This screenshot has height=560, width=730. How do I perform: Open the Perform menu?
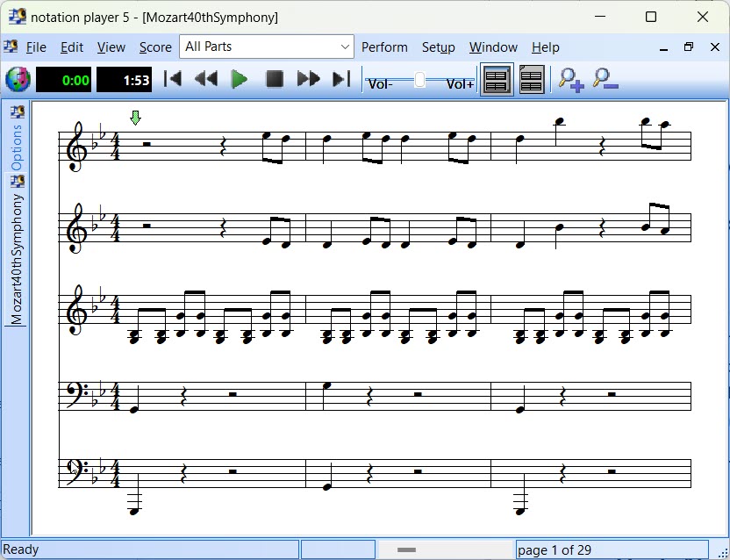(384, 47)
